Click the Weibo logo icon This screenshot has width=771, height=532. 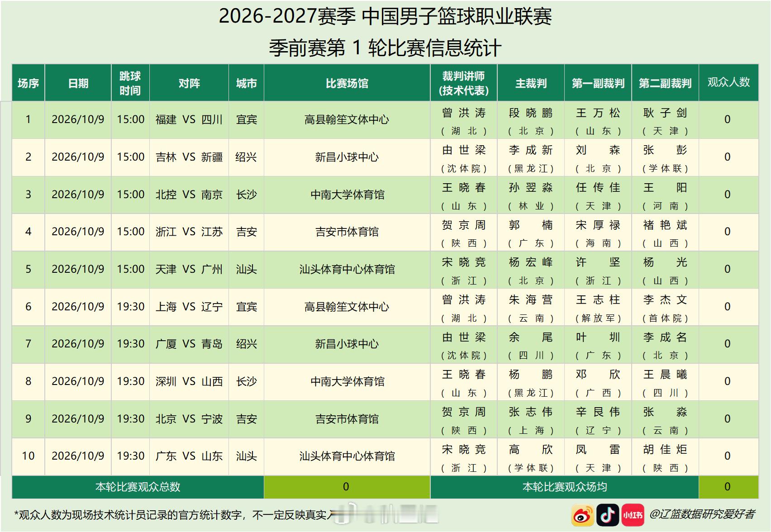583,515
